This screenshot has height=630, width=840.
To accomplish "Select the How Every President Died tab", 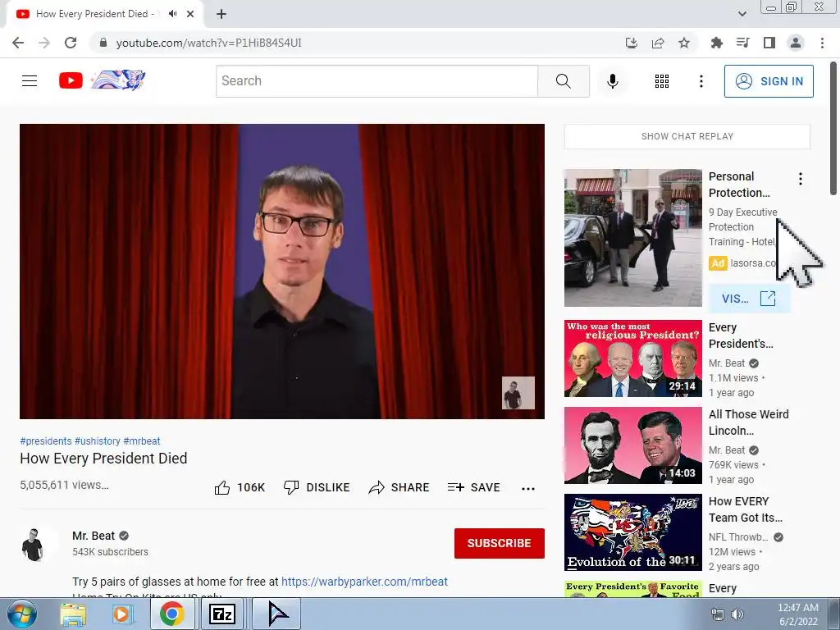I will (95, 14).
